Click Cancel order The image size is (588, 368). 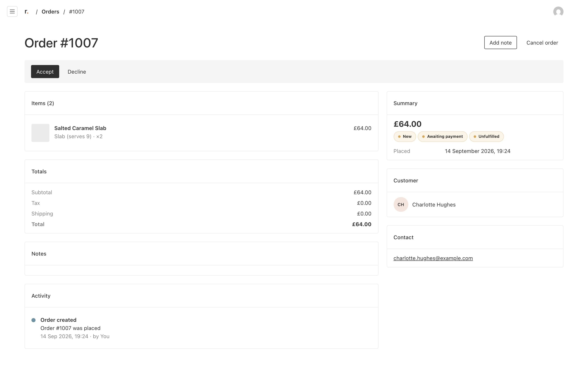(x=542, y=43)
